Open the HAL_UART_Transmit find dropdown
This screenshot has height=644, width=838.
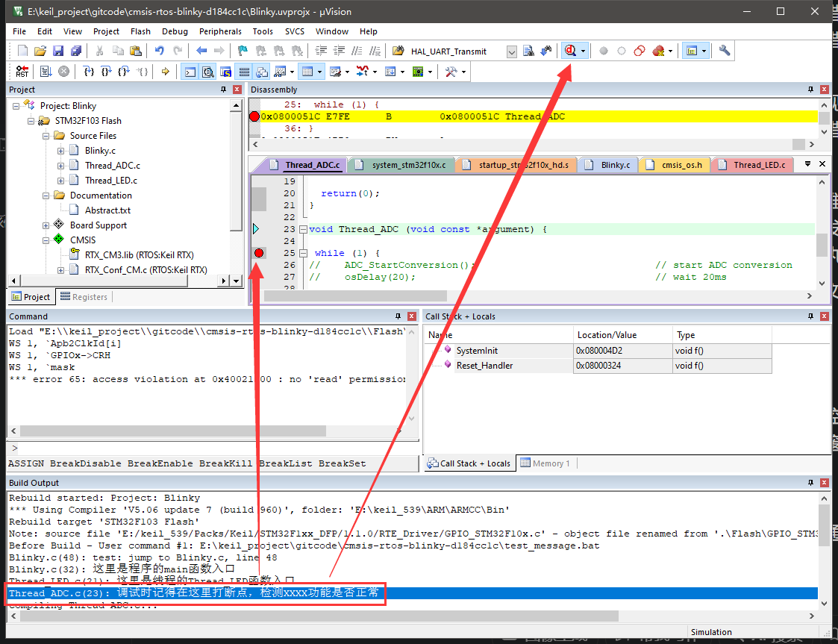click(511, 51)
